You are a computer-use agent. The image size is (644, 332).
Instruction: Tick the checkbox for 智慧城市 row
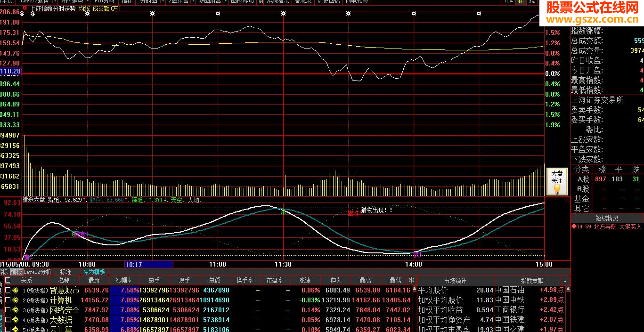pos(8,291)
